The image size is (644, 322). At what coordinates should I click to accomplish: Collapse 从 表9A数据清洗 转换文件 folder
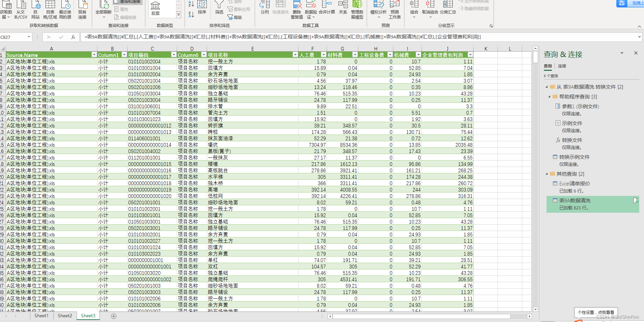tap(547, 87)
